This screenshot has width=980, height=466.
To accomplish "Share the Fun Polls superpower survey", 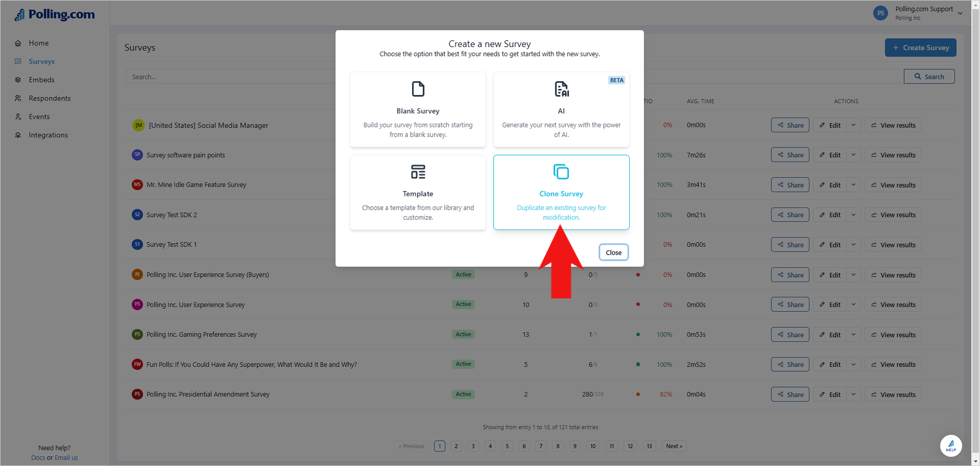I will pos(790,364).
